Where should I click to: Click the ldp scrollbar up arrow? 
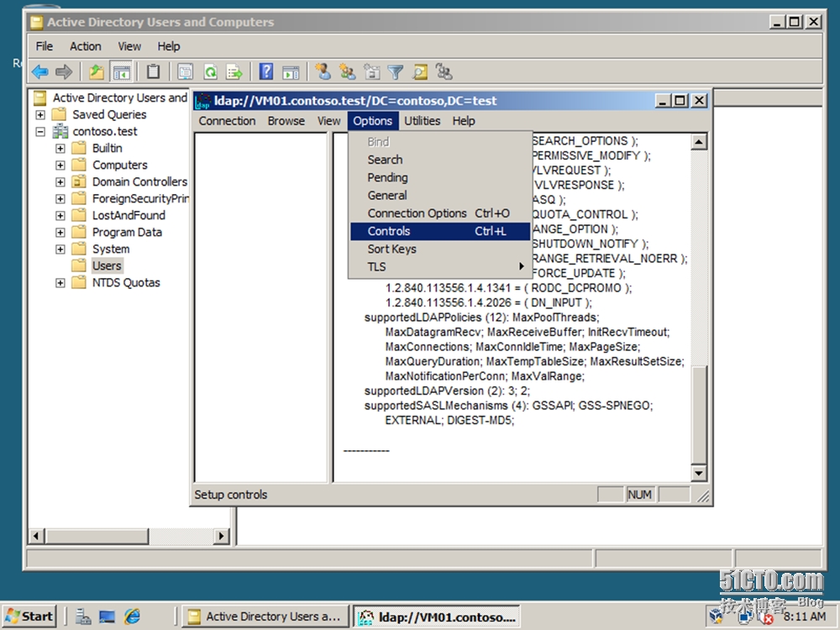(699, 141)
